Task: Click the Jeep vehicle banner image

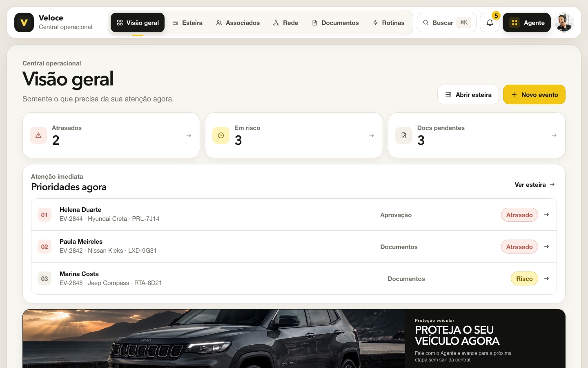Action: click(x=214, y=339)
